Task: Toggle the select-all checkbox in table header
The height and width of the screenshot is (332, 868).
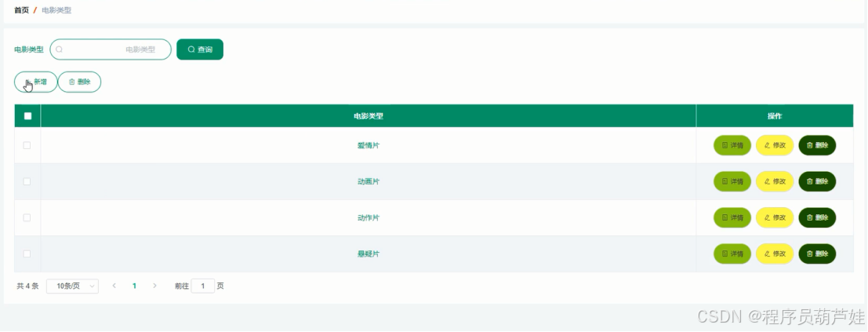Action: [27, 116]
